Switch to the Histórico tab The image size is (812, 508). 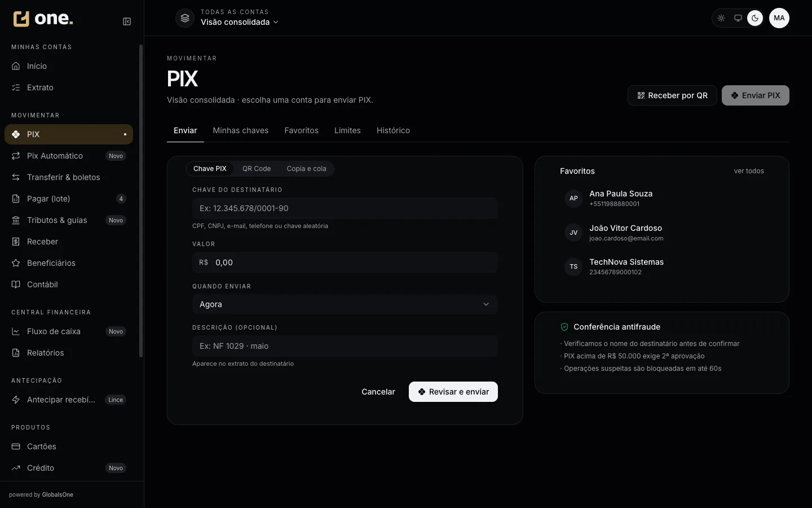click(393, 130)
